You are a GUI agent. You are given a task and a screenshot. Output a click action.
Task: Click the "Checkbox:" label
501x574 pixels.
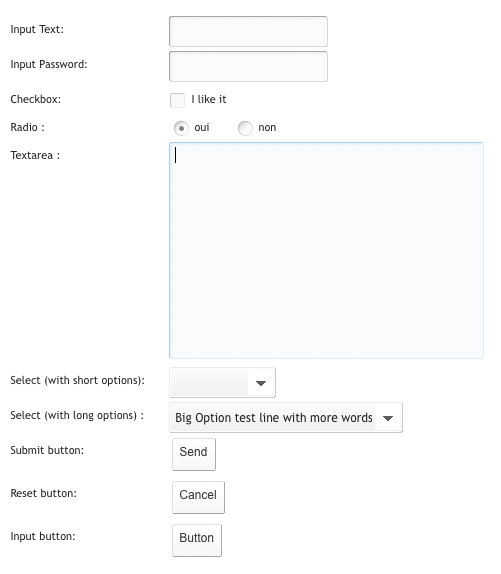(35, 99)
